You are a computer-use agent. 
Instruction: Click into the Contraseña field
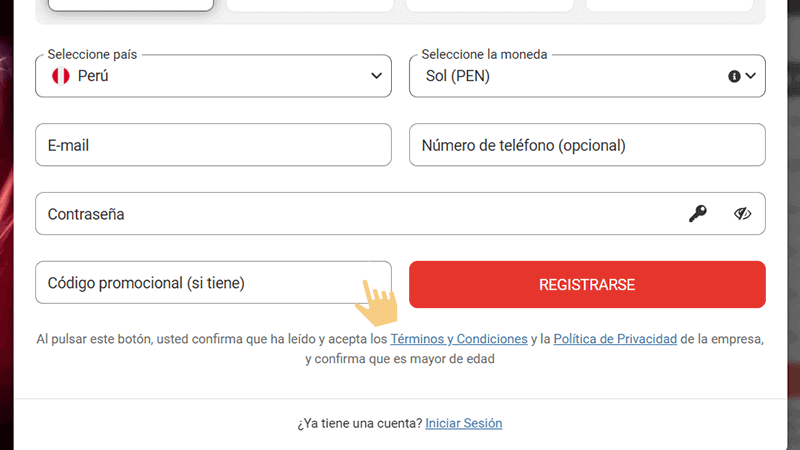tap(350, 213)
